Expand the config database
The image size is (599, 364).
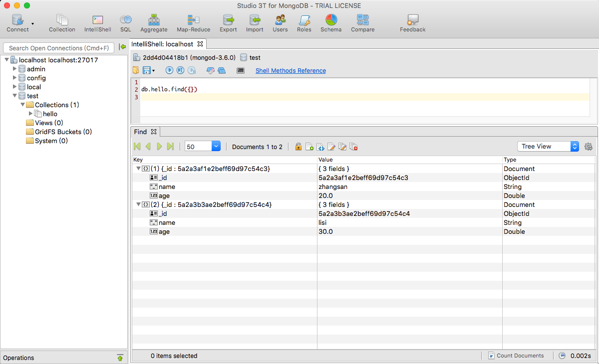point(14,78)
